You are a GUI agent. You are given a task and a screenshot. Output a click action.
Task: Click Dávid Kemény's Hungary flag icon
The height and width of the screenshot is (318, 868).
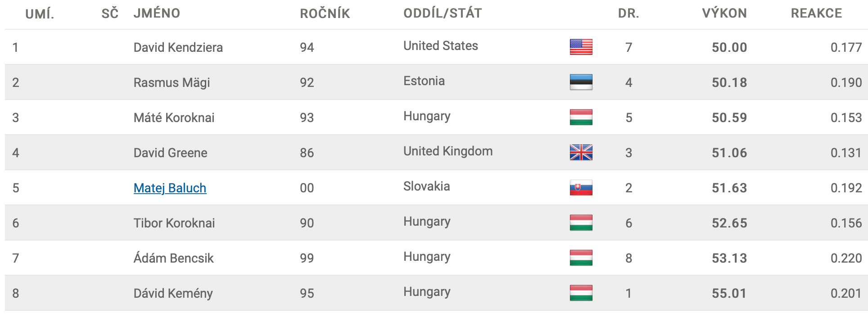point(581,293)
